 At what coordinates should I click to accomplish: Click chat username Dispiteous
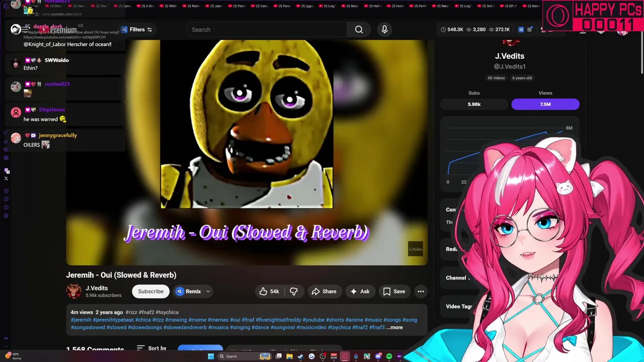pos(52,110)
